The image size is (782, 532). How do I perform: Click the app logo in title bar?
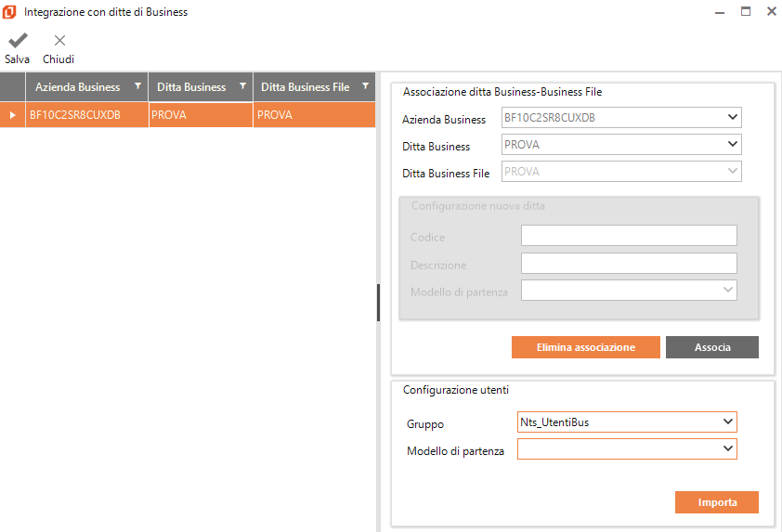(x=9, y=12)
